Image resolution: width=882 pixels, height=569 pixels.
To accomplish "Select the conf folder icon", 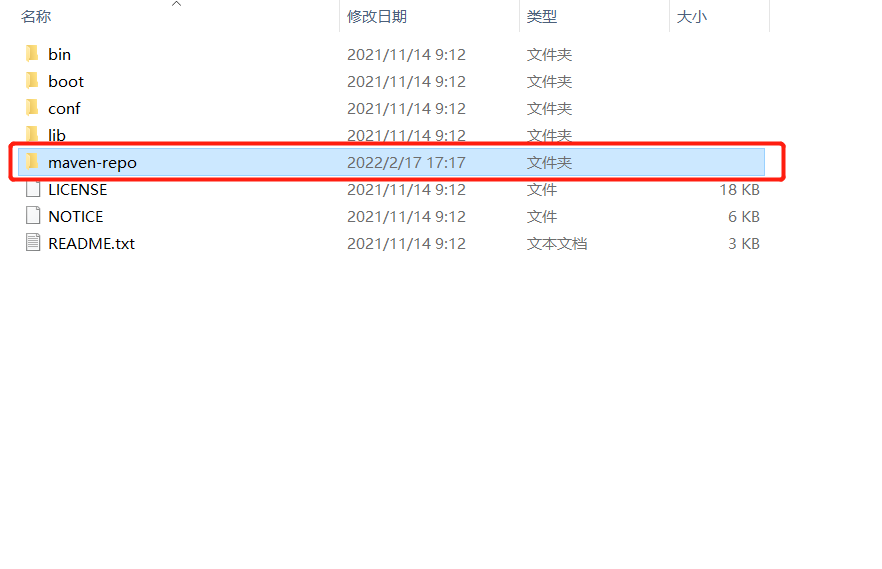I will [32, 108].
